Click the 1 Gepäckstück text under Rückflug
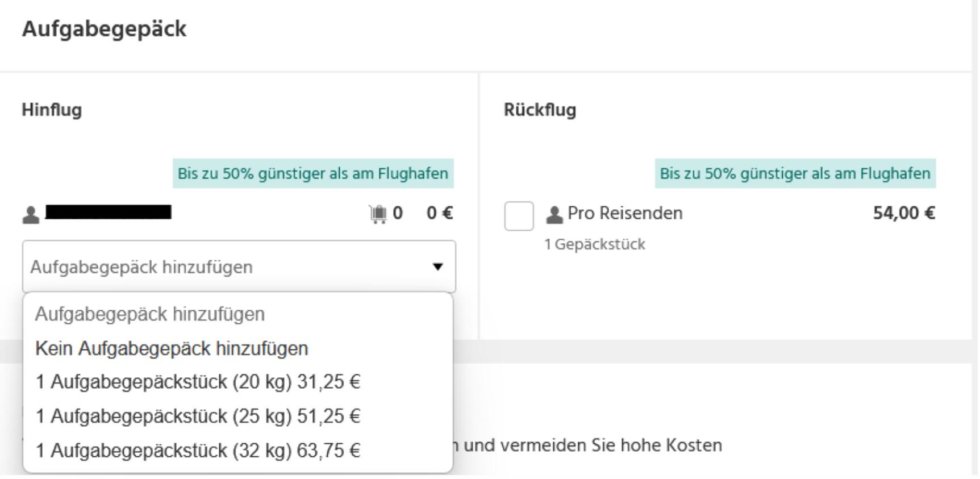 (594, 244)
